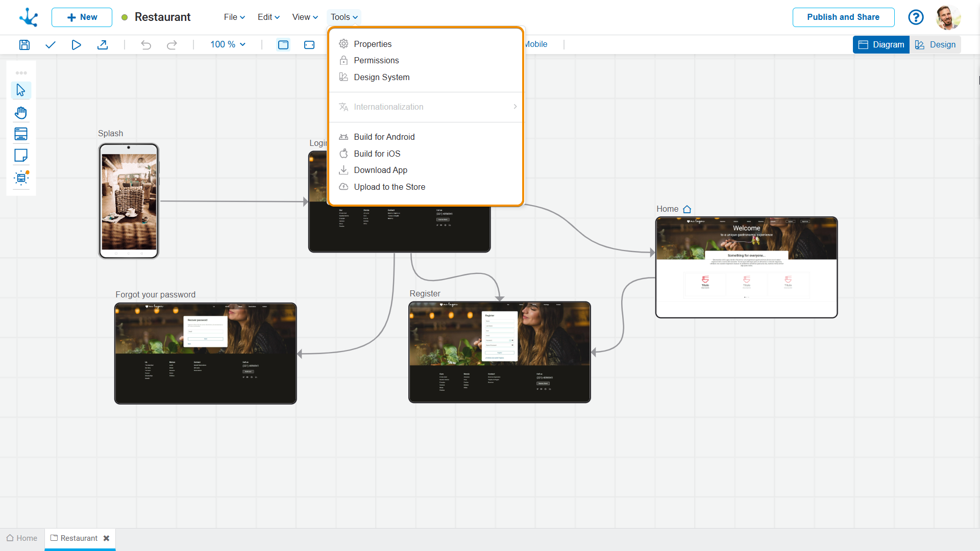Image resolution: width=980 pixels, height=551 pixels.
Task: Switch to Design view
Action: click(936, 45)
